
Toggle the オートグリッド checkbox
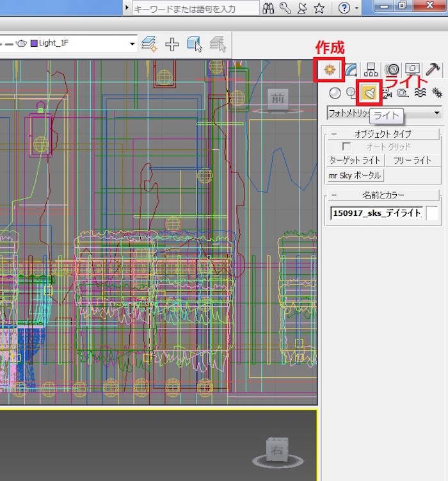pyautogui.click(x=347, y=147)
